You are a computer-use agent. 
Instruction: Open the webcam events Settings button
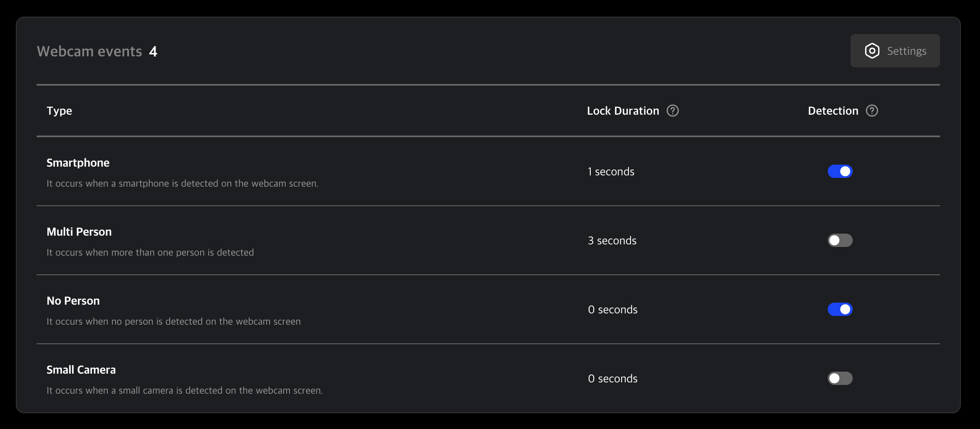(895, 51)
